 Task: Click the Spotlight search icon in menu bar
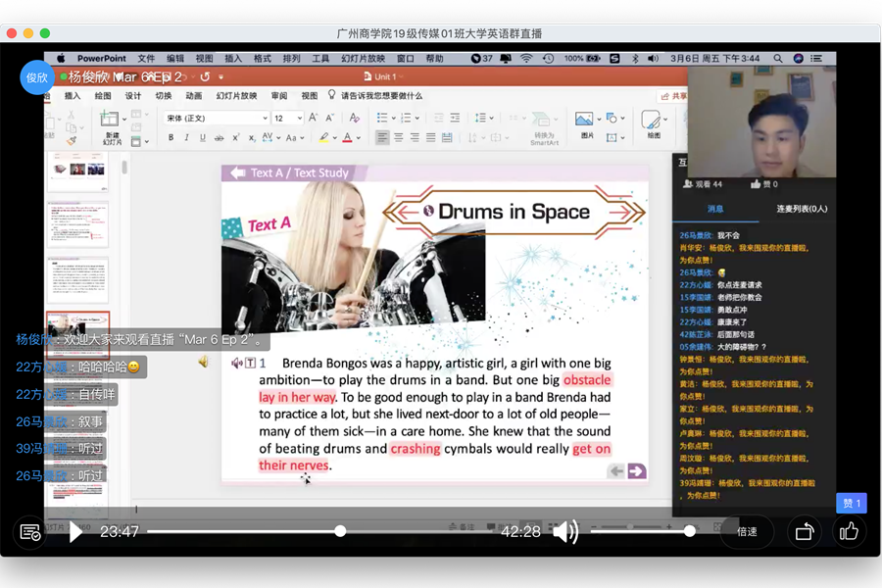778,59
